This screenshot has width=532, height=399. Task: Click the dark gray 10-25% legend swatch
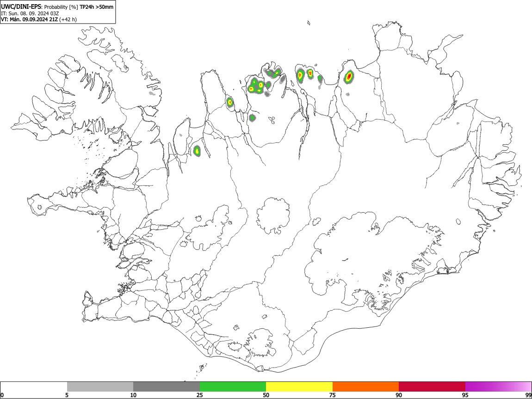tap(167, 387)
